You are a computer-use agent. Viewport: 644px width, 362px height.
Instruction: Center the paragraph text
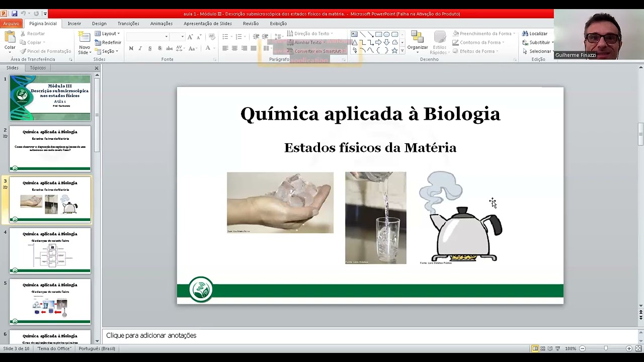tap(234, 48)
